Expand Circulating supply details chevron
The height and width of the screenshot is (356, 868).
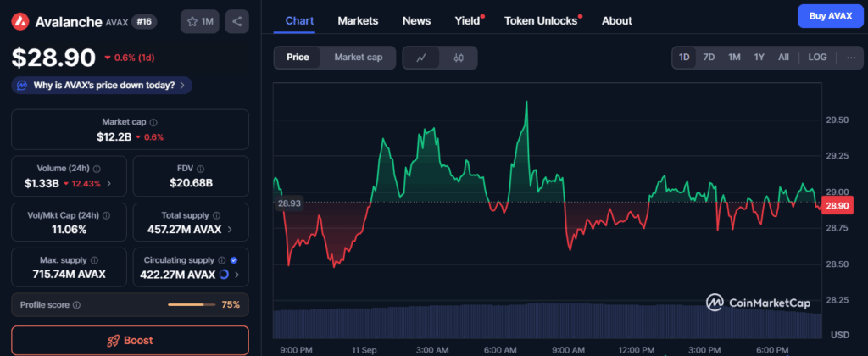pos(237,275)
